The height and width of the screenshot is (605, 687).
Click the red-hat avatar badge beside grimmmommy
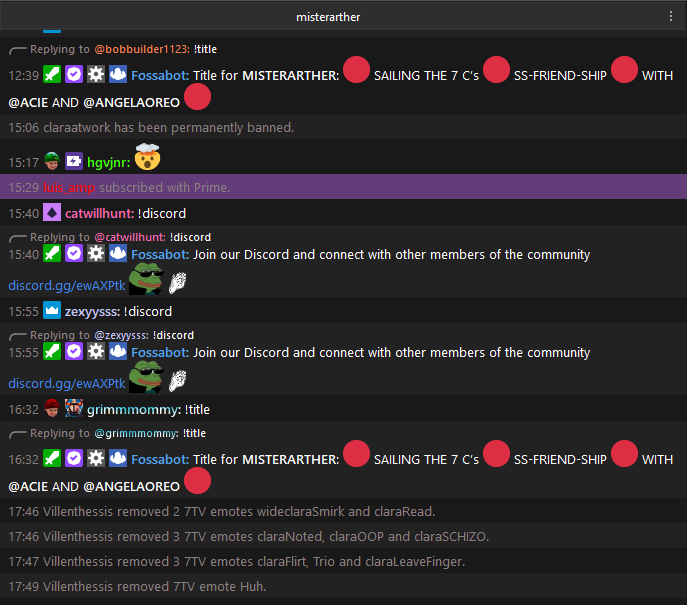pyautogui.click(x=52, y=408)
